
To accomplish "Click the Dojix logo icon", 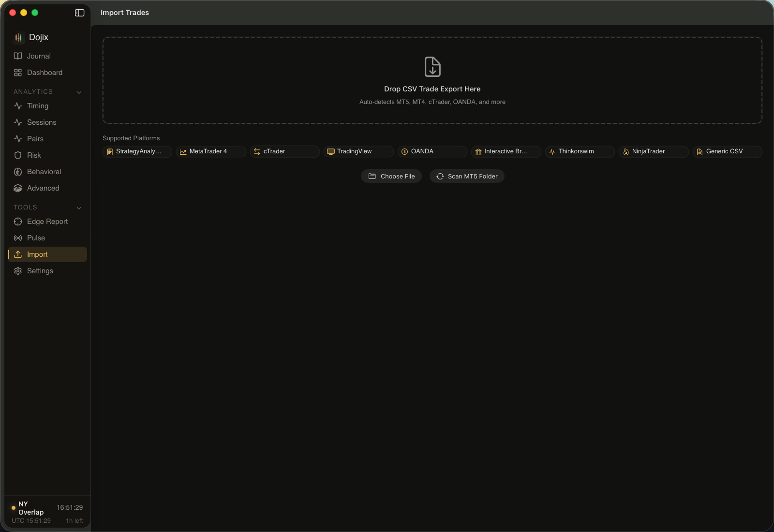I will pyautogui.click(x=18, y=37).
